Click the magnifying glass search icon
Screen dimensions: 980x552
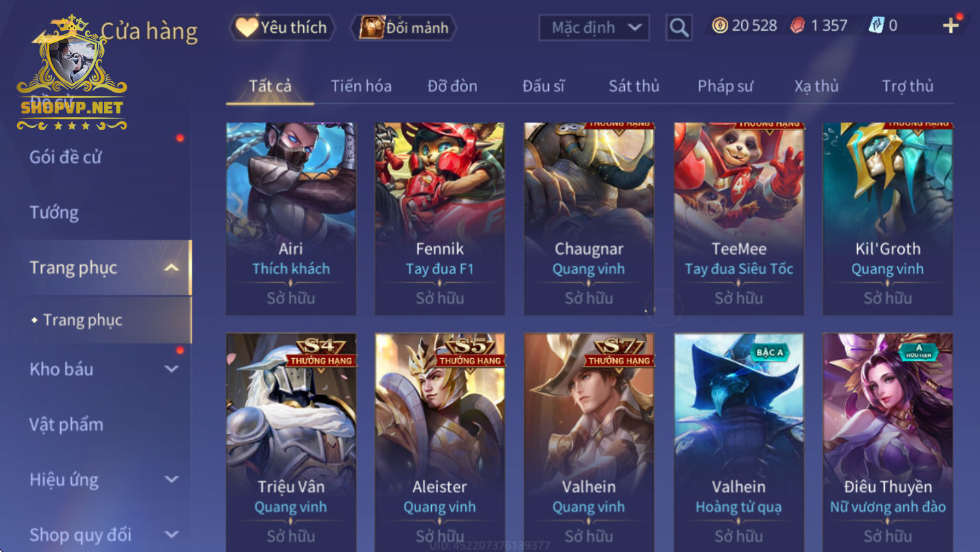coord(678,27)
